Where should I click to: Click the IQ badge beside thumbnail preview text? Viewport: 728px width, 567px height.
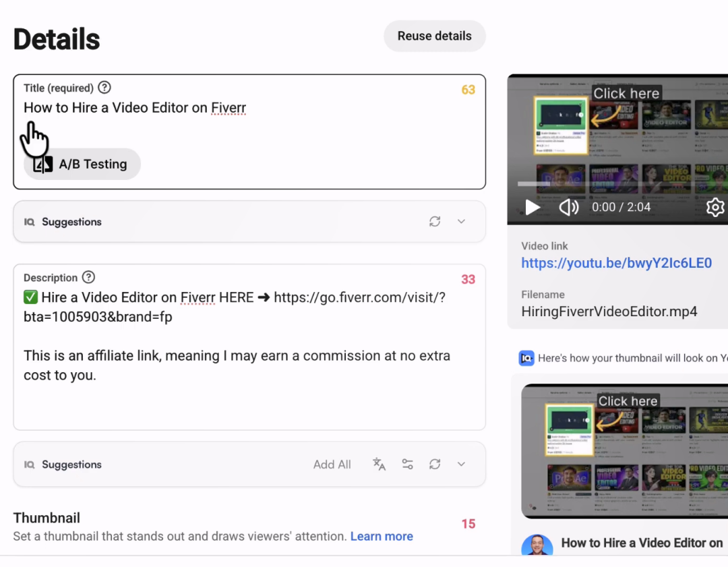click(x=526, y=358)
